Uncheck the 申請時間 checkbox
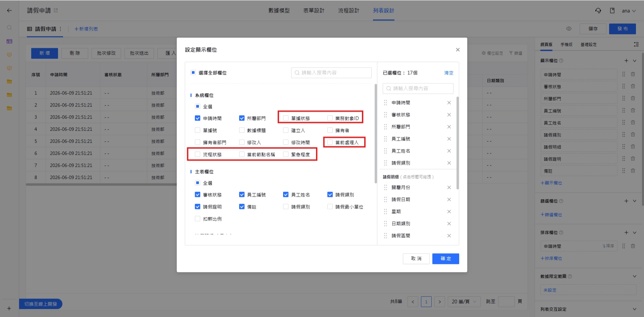Viewport: 644px width, 317px height. click(x=198, y=118)
